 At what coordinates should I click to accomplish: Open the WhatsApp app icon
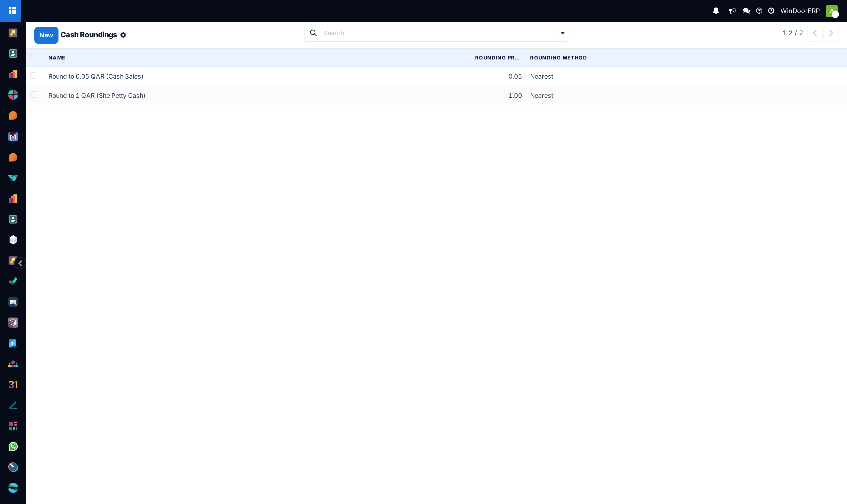click(13, 447)
